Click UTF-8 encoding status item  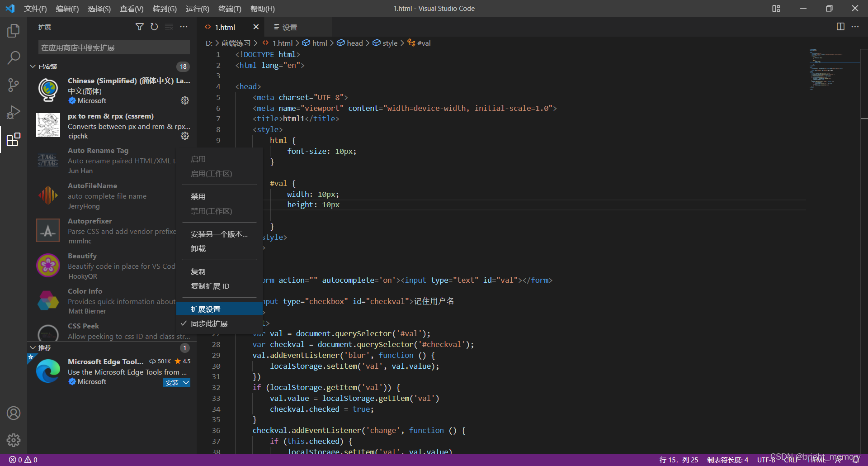point(766,460)
